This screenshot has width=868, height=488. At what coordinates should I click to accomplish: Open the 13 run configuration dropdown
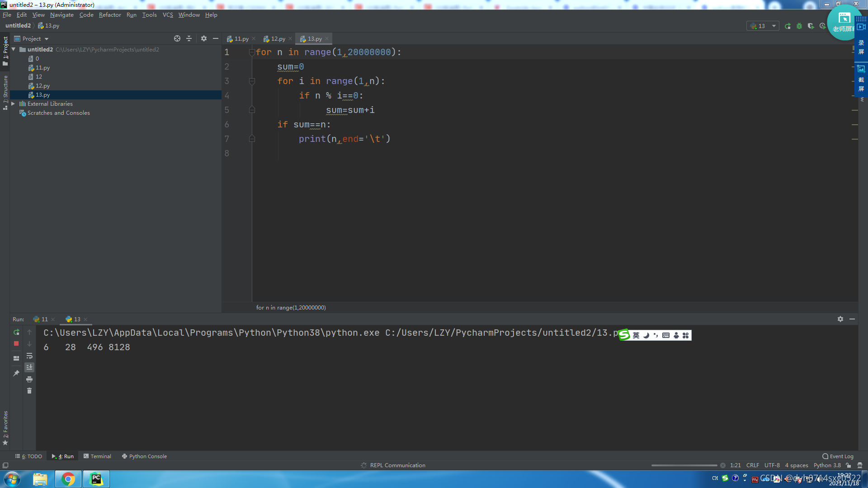[x=763, y=26]
